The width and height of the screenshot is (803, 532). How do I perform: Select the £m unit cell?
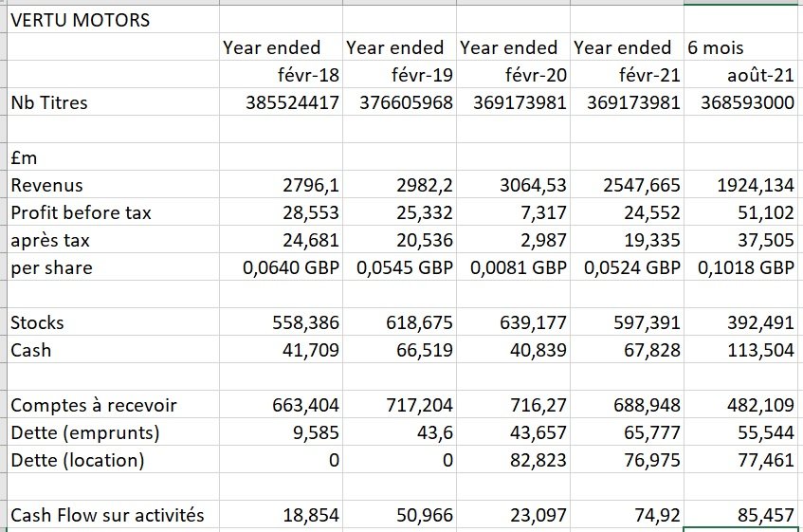tap(25, 157)
